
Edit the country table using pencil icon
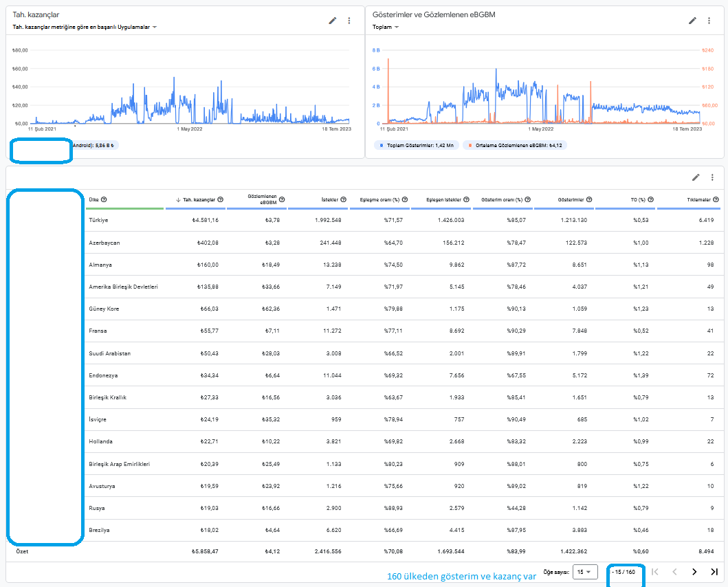pos(696,177)
